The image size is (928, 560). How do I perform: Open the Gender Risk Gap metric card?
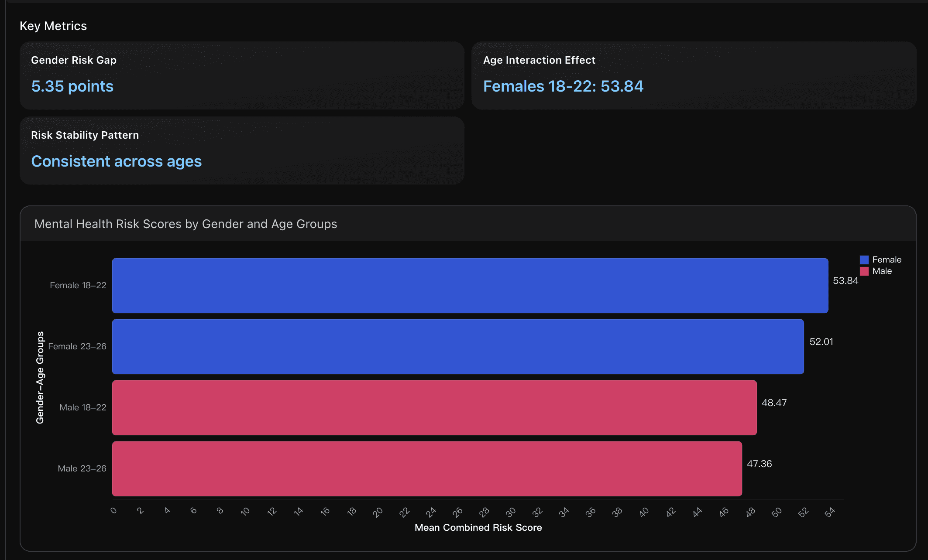point(242,75)
